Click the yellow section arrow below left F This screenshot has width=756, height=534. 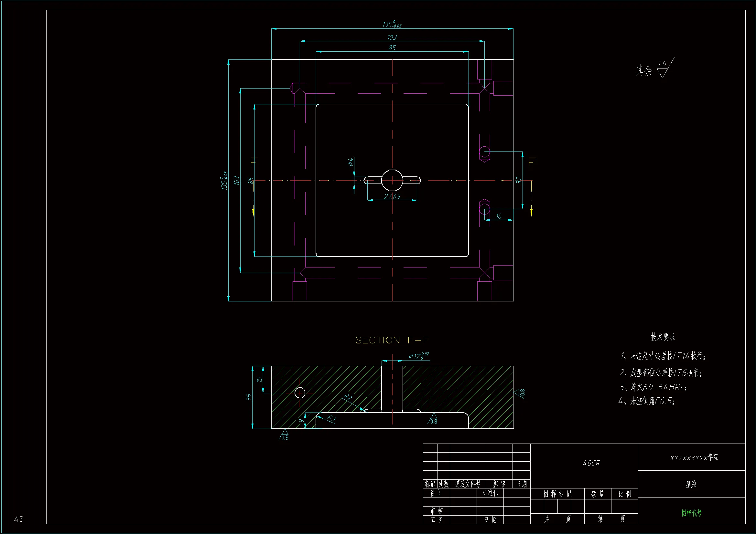click(253, 212)
